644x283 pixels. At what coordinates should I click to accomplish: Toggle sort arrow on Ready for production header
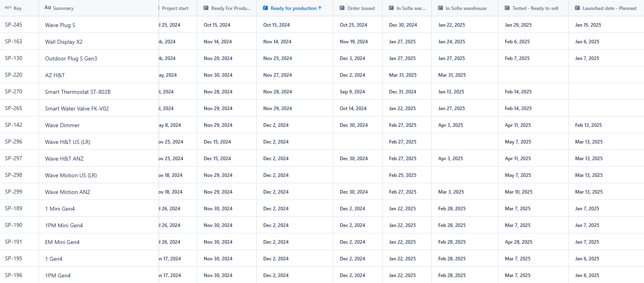pos(320,8)
